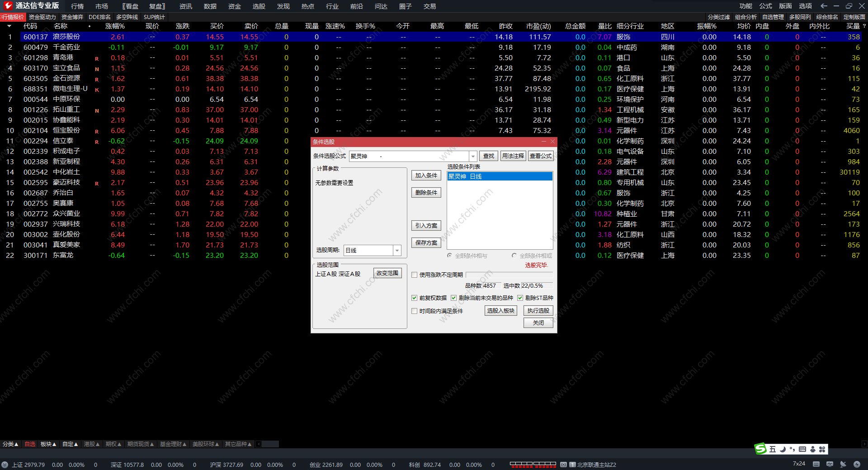Open the 条件选股公式 dropdown arrow

[473, 156]
